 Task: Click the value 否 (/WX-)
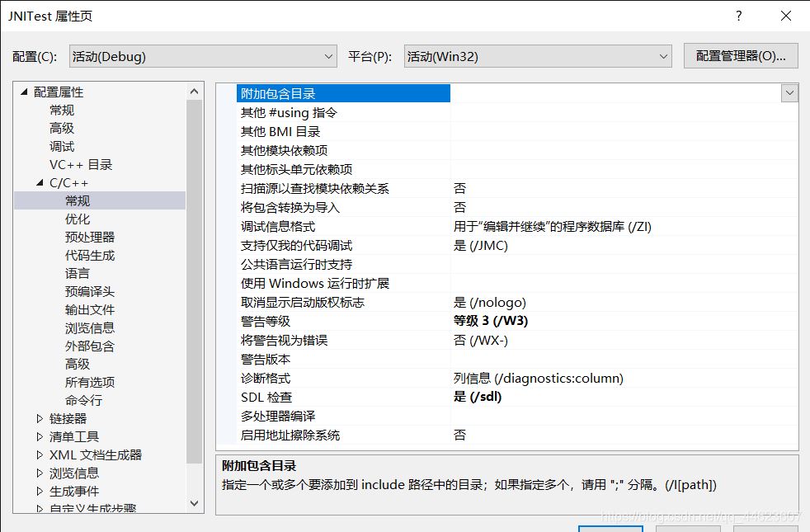(480, 341)
